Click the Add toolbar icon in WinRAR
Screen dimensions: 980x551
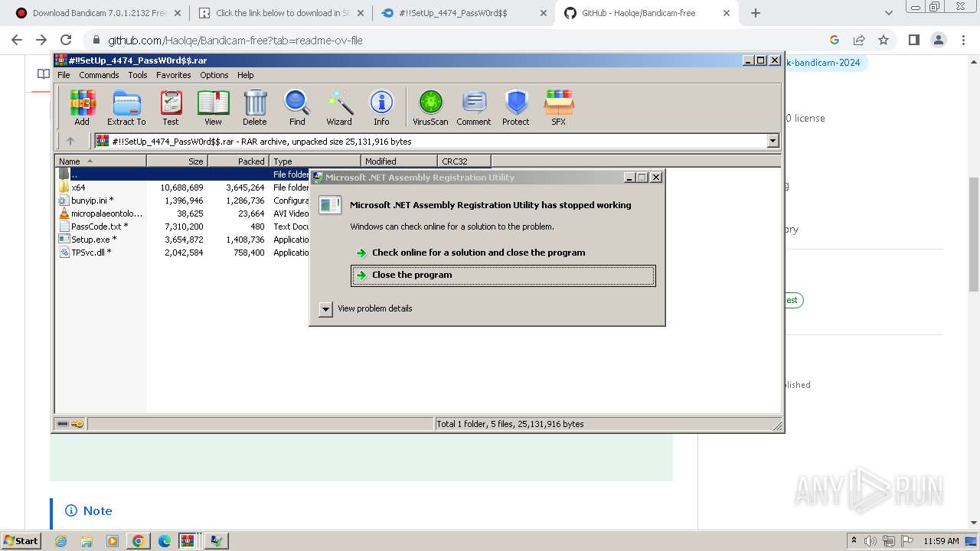82,107
